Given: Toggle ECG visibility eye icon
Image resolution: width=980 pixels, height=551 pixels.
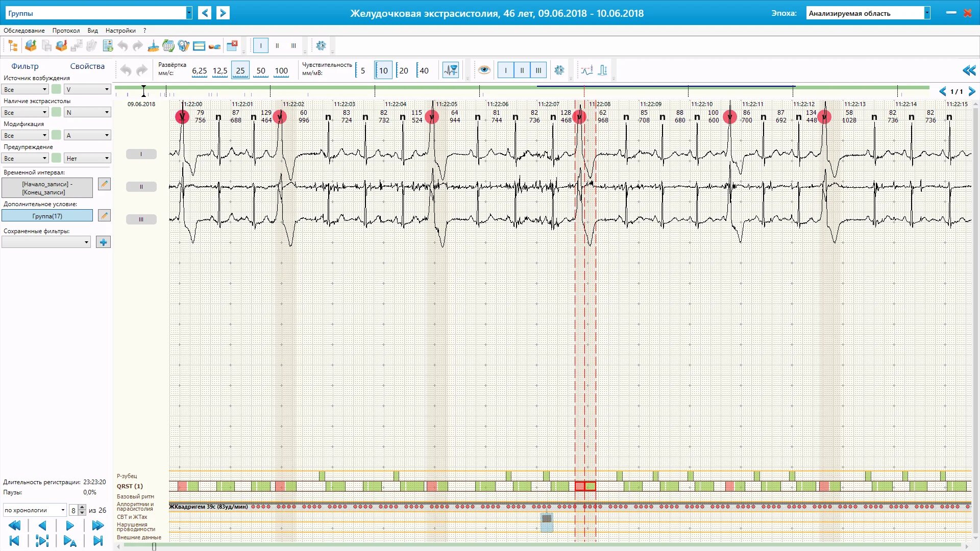Looking at the screenshot, I should 484,70.
